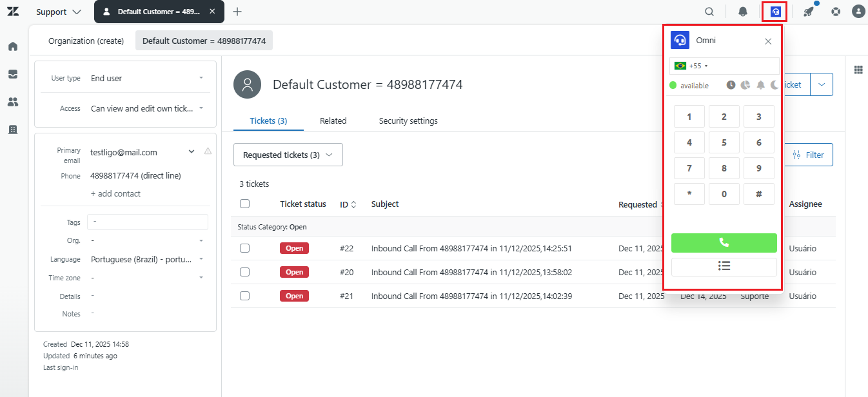Viewport: 868px width, 397px height.
Task: Click the green available status indicator
Action: tap(673, 86)
